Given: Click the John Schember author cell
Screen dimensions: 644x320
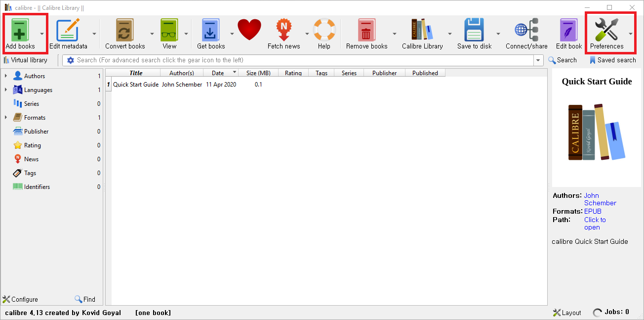Looking at the screenshot, I should [x=182, y=85].
